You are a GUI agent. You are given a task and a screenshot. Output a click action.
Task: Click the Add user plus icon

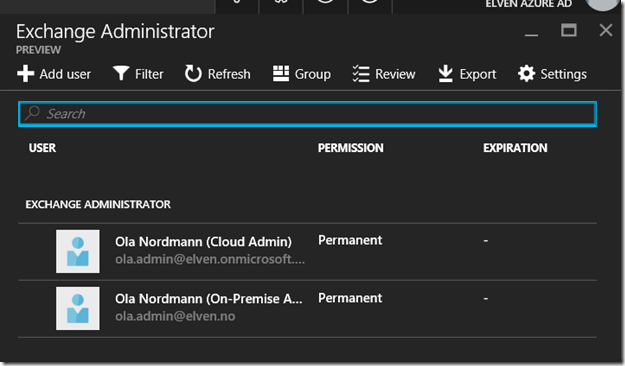click(x=26, y=74)
